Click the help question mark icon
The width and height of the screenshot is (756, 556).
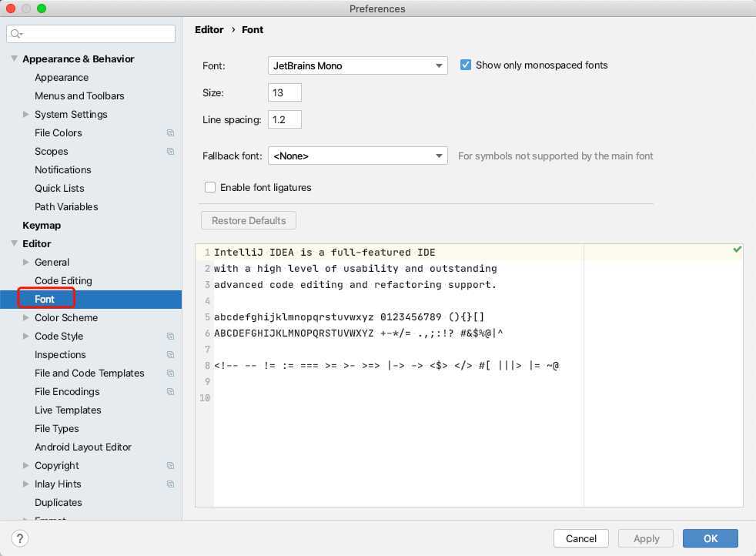[20, 538]
